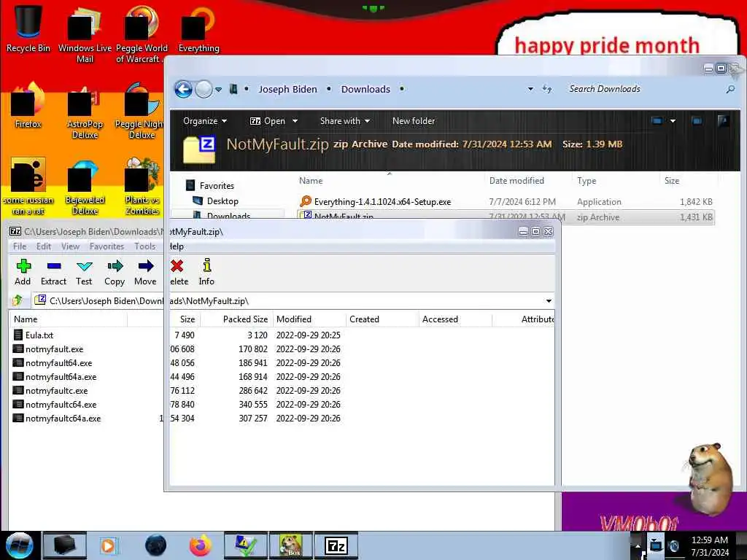
Task: Select Eula.txt in the archive
Action: tap(34, 335)
